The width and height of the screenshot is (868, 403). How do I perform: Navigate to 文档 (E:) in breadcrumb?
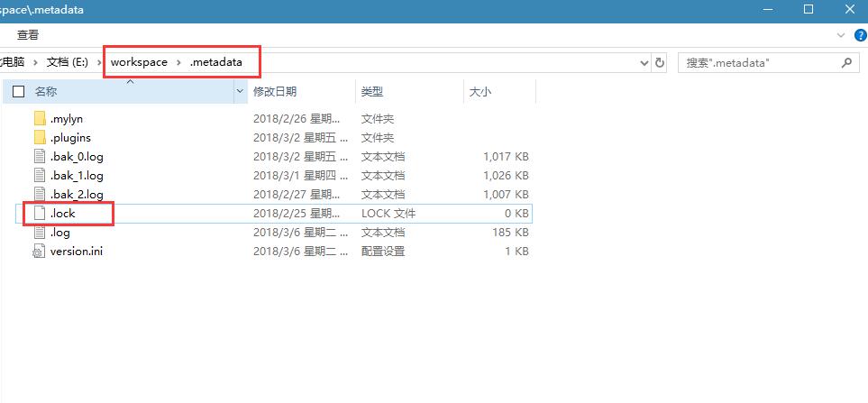[x=68, y=62]
